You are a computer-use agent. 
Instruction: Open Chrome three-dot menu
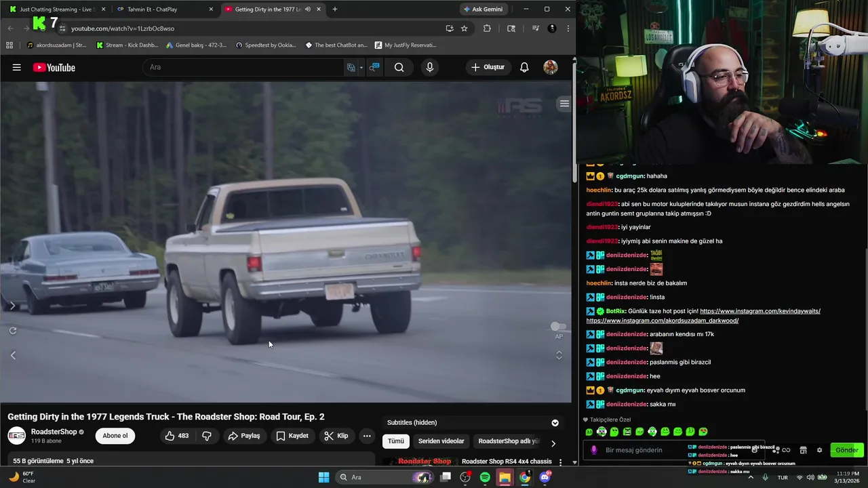[568, 28]
